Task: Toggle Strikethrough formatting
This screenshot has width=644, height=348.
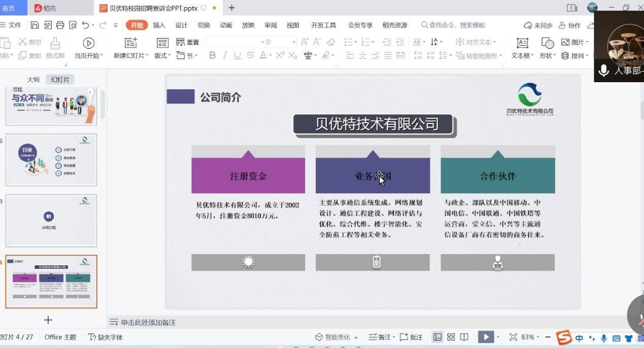Action: [x=250, y=55]
